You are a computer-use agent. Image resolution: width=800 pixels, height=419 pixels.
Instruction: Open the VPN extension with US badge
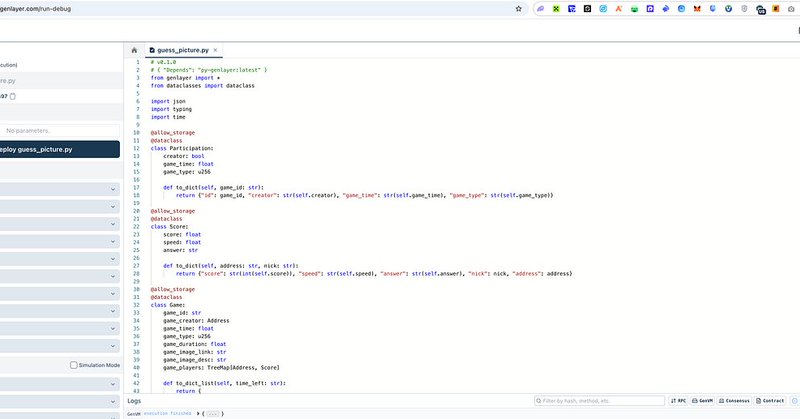pos(761,10)
